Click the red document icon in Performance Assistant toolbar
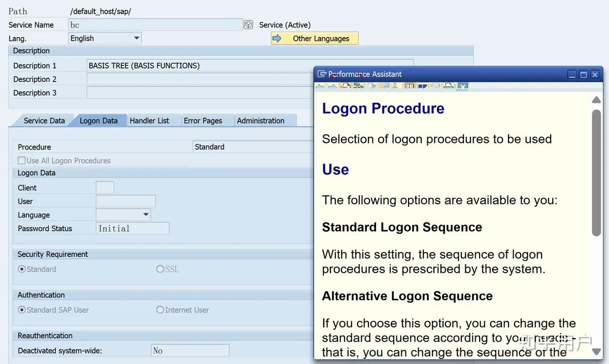The height and width of the screenshot is (364, 609). (346, 86)
